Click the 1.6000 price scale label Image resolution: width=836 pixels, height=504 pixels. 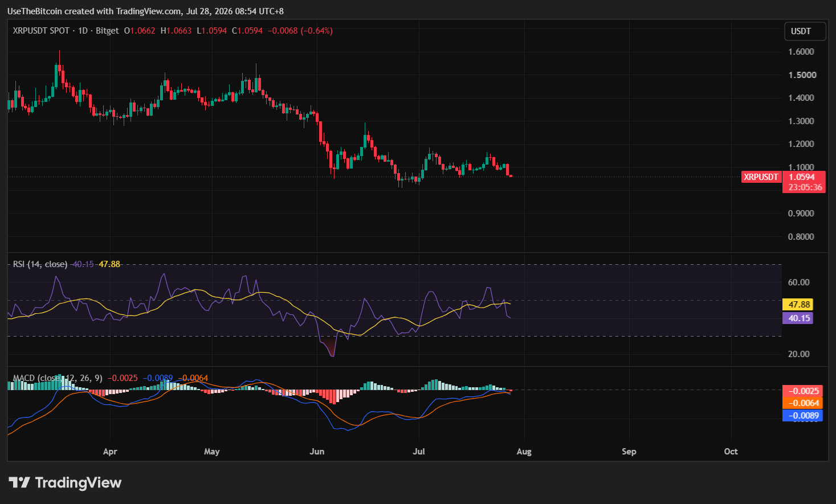tap(801, 52)
